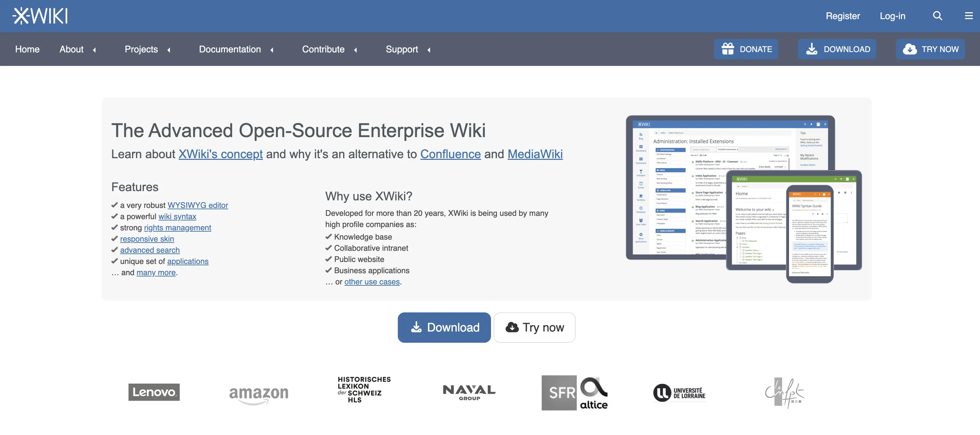
Task: Click the 'Knowledge base' list item
Action: (363, 237)
